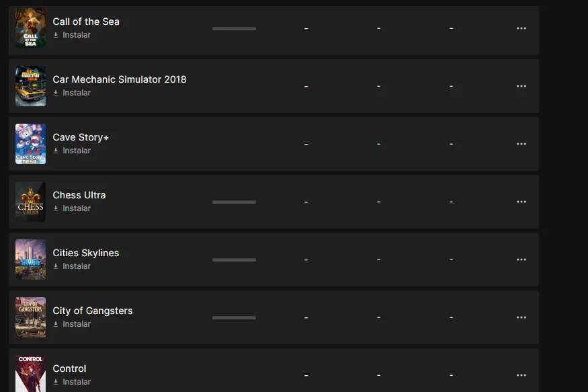Open the three-dot menu for Call of the Sea
The width and height of the screenshot is (588, 392).
click(x=521, y=28)
